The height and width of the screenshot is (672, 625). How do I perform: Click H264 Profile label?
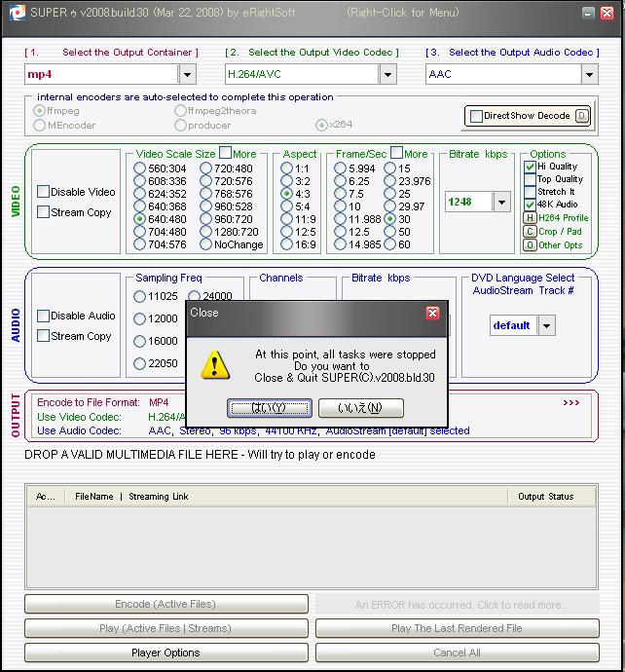point(564,218)
